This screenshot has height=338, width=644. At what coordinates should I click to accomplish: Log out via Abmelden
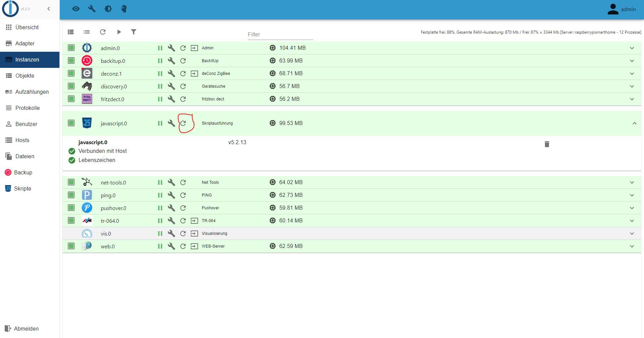point(30,329)
